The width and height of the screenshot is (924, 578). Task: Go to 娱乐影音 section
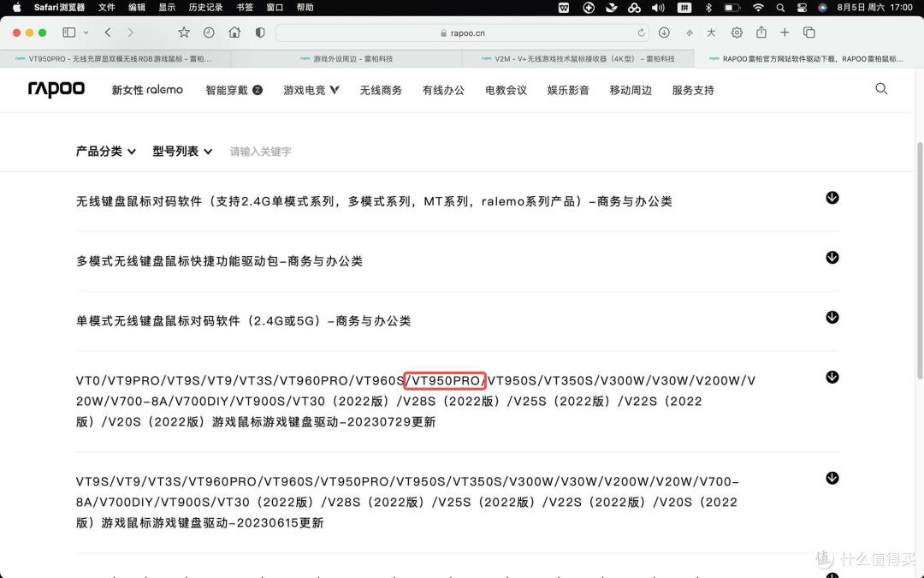[568, 90]
